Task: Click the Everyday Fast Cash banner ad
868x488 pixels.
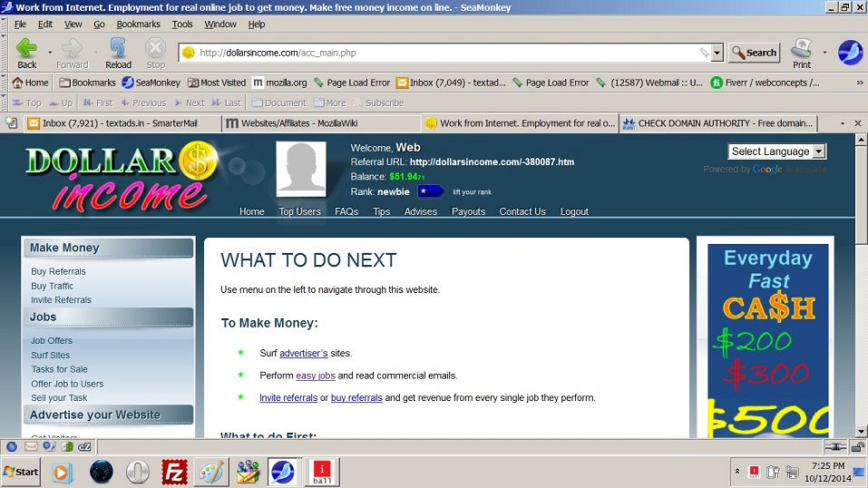Action: click(768, 341)
